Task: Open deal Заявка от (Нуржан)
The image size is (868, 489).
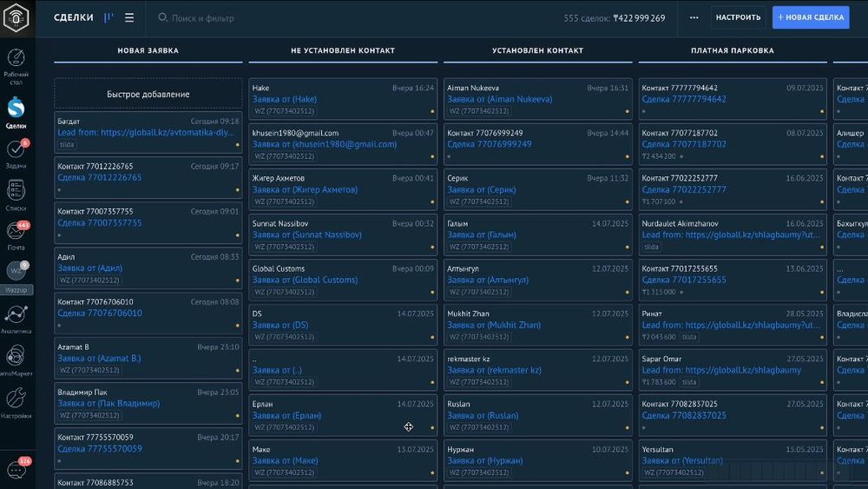Action: (x=485, y=460)
